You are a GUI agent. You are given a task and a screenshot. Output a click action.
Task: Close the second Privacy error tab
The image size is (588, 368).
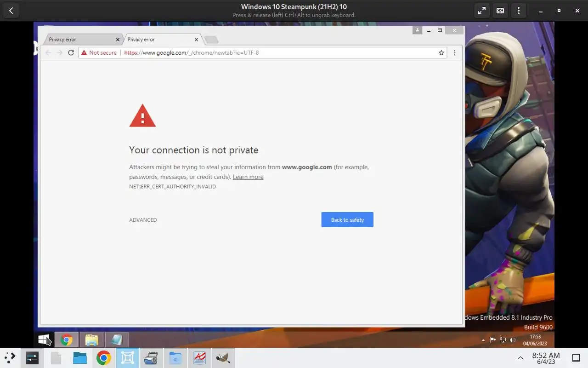[x=197, y=40]
